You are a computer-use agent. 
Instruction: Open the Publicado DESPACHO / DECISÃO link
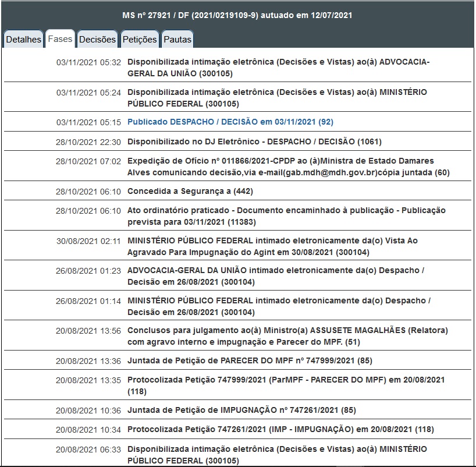coord(230,122)
